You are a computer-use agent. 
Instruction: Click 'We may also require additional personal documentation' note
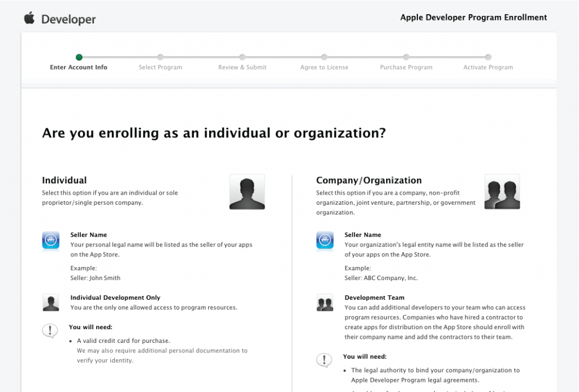click(162, 355)
